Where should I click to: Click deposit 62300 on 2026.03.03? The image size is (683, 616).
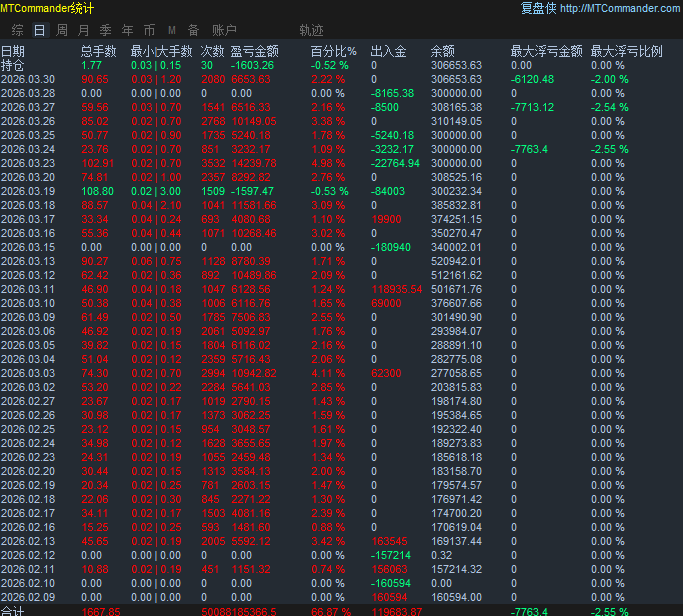coord(386,373)
